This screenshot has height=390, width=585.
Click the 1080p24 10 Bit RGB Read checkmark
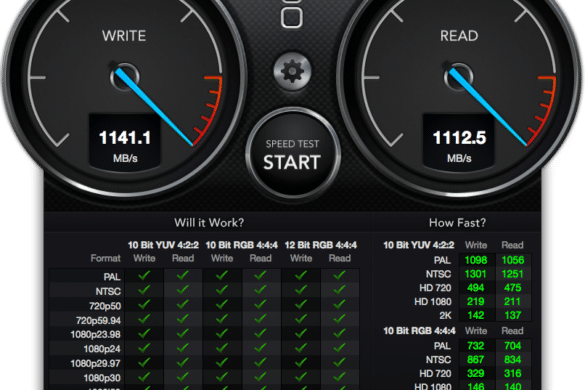[x=260, y=348]
